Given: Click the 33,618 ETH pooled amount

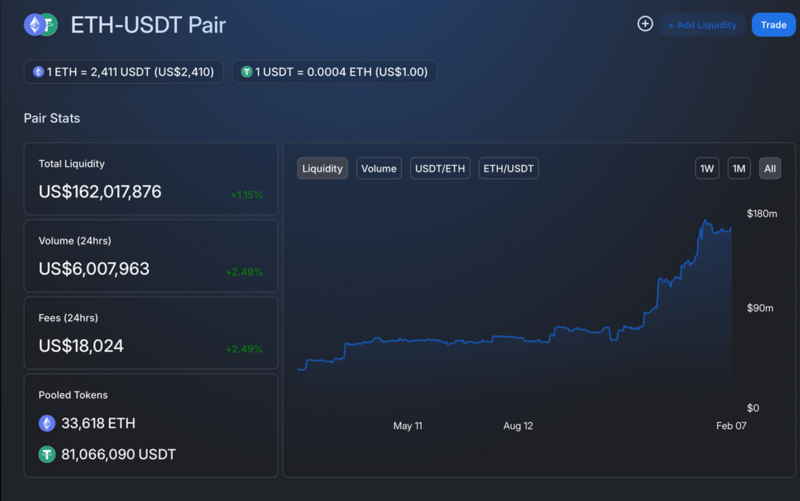Looking at the screenshot, I should tap(98, 423).
